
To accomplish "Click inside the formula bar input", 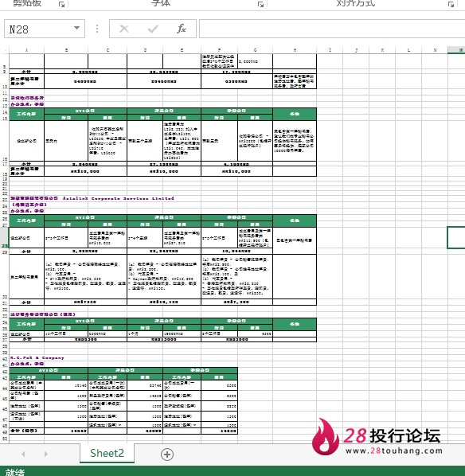I will tap(332, 29).
